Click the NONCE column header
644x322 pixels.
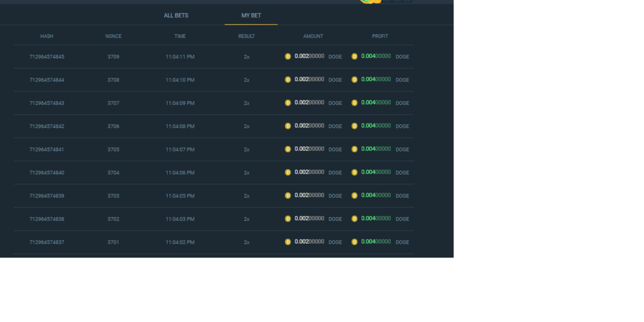tap(113, 36)
